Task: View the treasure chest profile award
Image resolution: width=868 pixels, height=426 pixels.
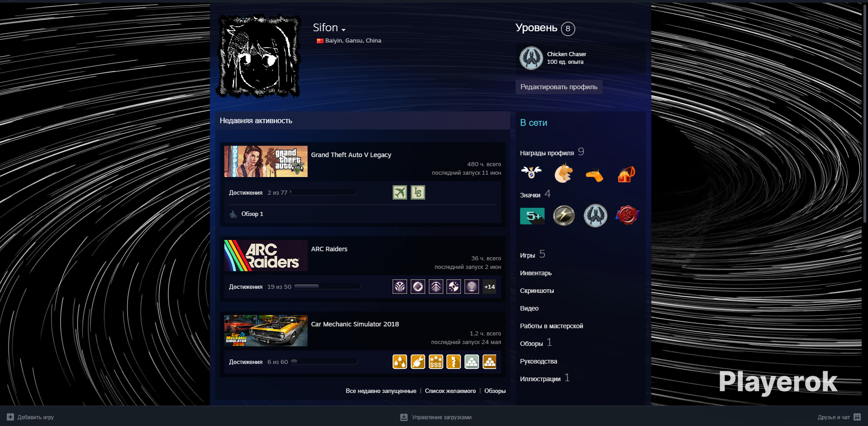Action: 626,173
